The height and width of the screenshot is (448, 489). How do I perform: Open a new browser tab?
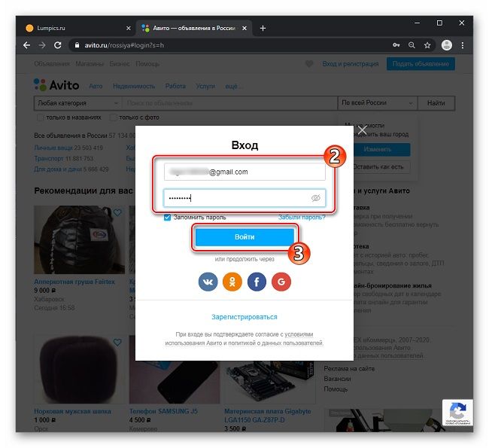point(263,28)
